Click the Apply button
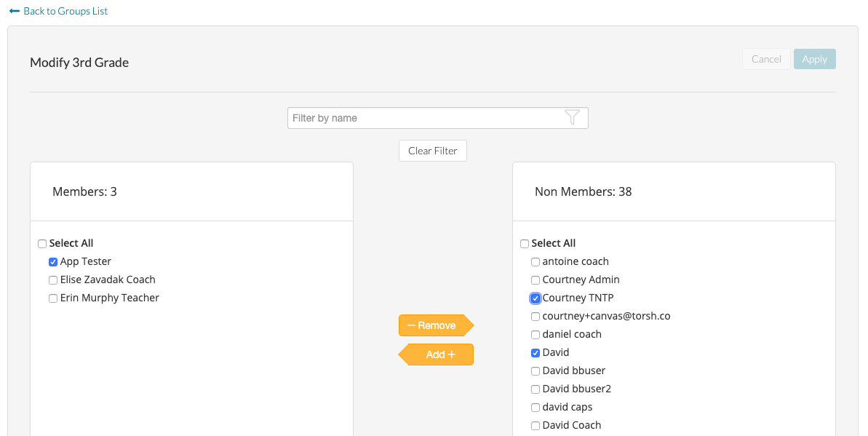 (x=814, y=59)
